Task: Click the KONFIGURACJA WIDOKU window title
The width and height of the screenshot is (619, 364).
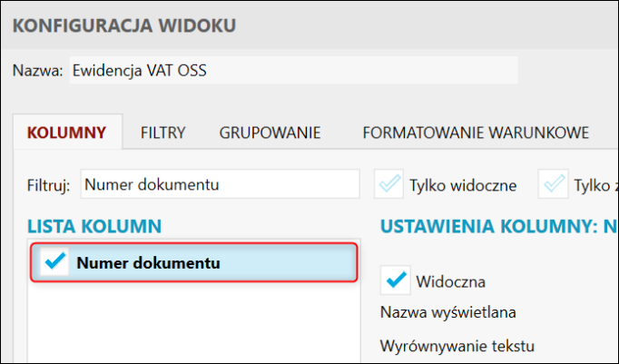Action: (x=123, y=25)
